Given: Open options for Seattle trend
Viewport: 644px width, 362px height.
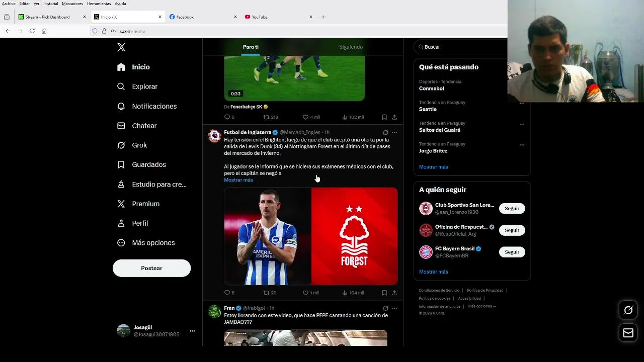Looking at the screenshot, I should [522, 104].
